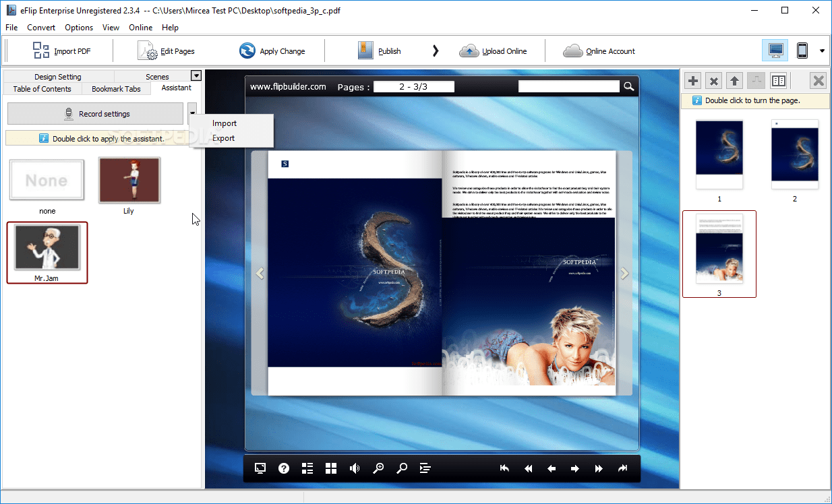The width and height of the screenshot is (832, 504).
Task: Expand the tab list dropdown next to Scenes
Action: pos(196,75)
